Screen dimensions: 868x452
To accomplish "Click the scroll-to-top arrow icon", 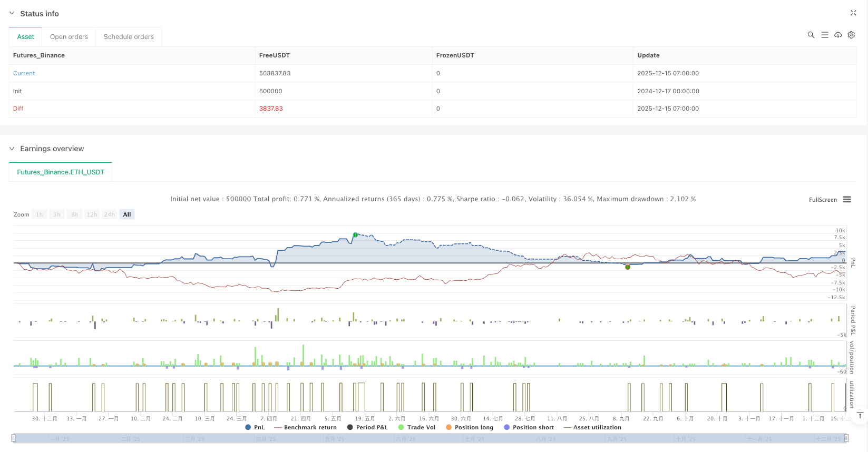I will 860,416.
